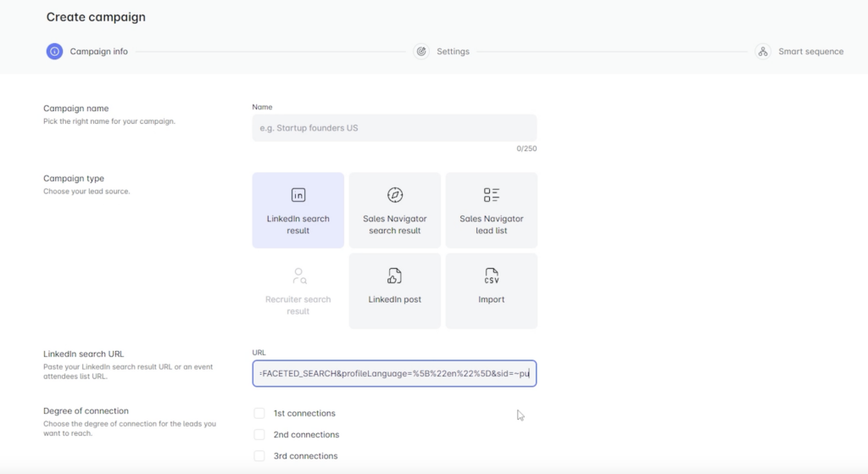Focus the campaign Name input field
Viewport: 868px width, 474px height.
[x=394, y=128]
